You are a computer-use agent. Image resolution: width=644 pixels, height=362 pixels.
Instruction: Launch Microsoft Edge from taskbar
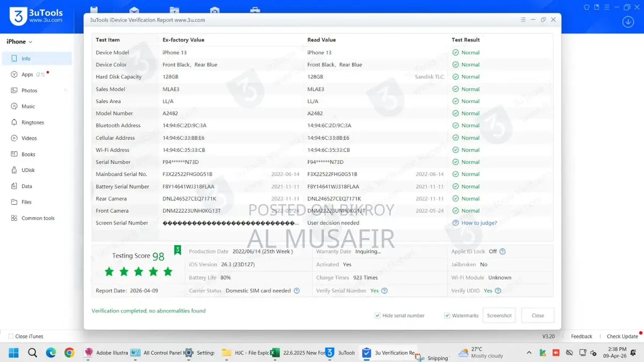(51, 353)
